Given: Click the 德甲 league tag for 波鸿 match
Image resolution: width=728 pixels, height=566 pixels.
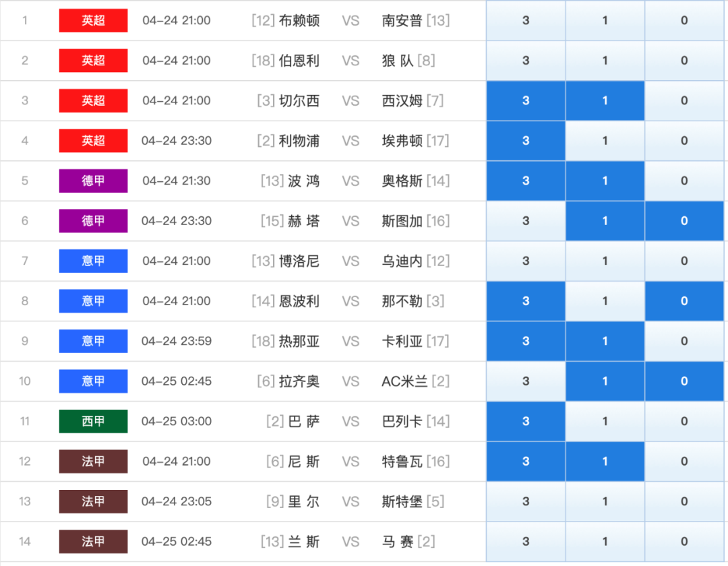Looking at the screenshot, I should pos(93,181).
